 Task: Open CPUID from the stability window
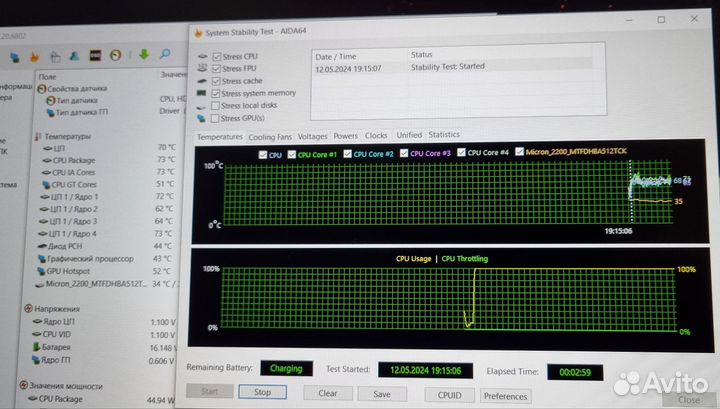(x=450, y=395)
